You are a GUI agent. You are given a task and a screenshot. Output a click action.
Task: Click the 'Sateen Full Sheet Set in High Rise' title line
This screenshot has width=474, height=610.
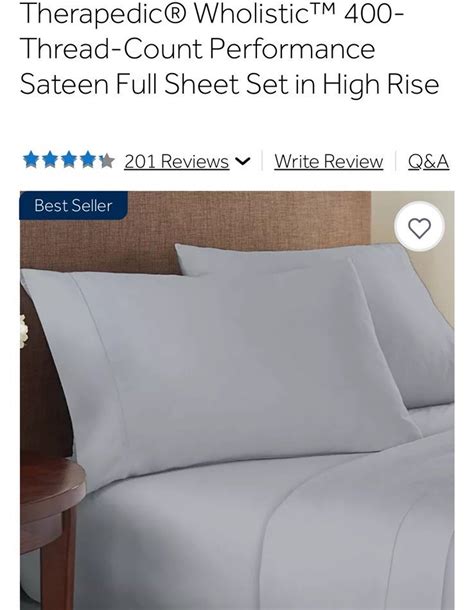229,84
